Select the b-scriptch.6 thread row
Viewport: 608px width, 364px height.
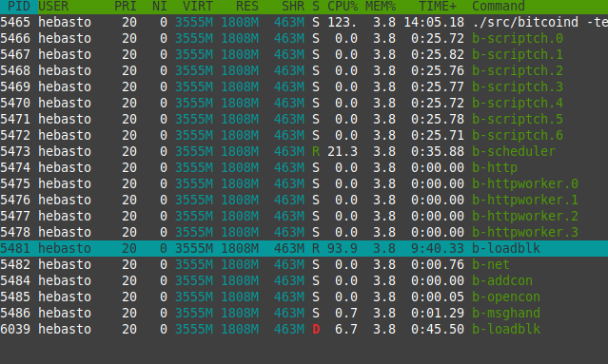point(304,135)
